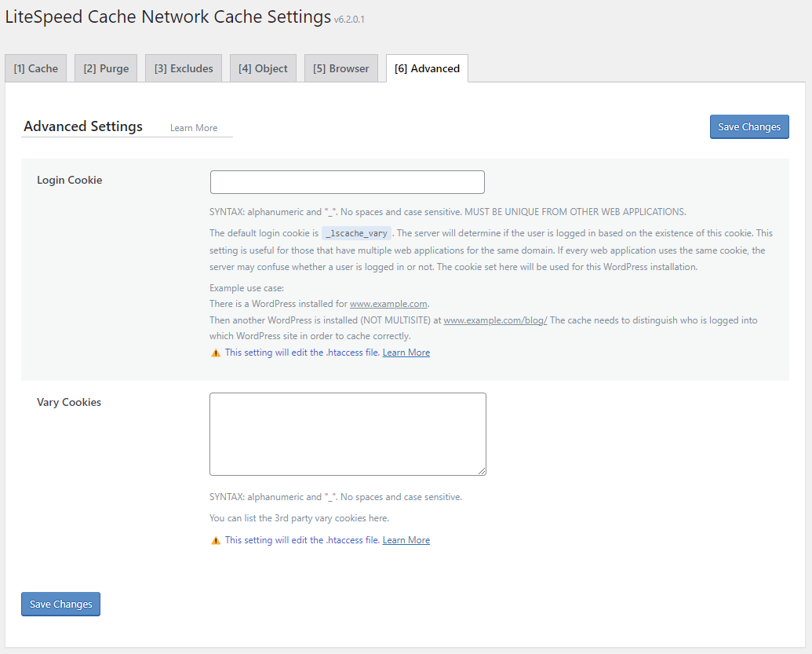This screenshot has height=654, width=812.
Task: Click warning icon under Vary Cookies
Action: click(x=216, y=540)
